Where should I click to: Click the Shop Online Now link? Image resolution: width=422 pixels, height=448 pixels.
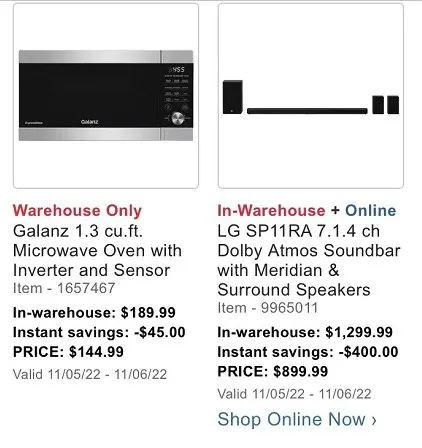pos(297,419)
